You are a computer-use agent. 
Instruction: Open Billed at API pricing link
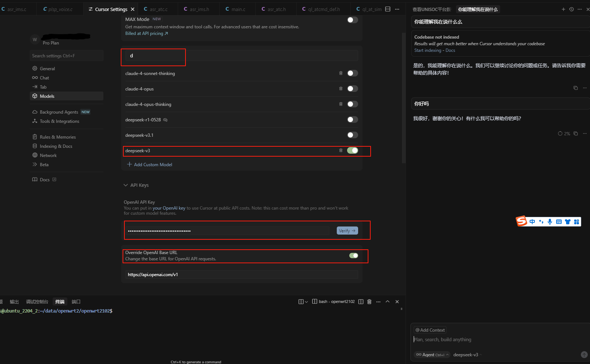pyautogui.click(x=146, y=33)
